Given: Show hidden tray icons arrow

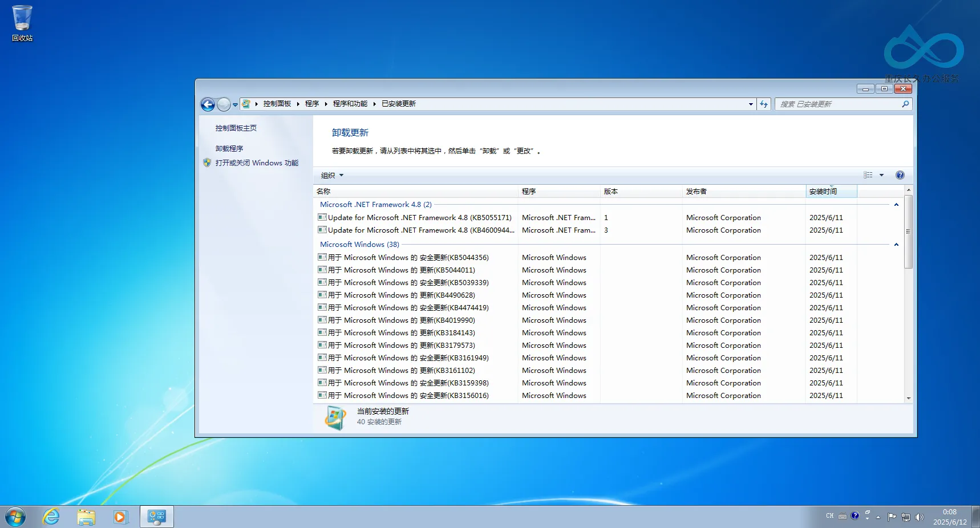Looking at the screenshot, I should pyautogui.click(x=878, y=517).
